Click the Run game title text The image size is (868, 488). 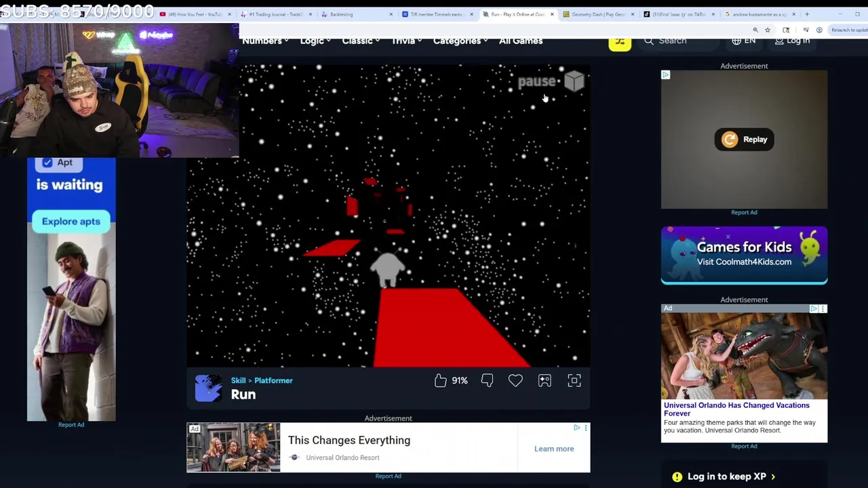click(243, 394)
